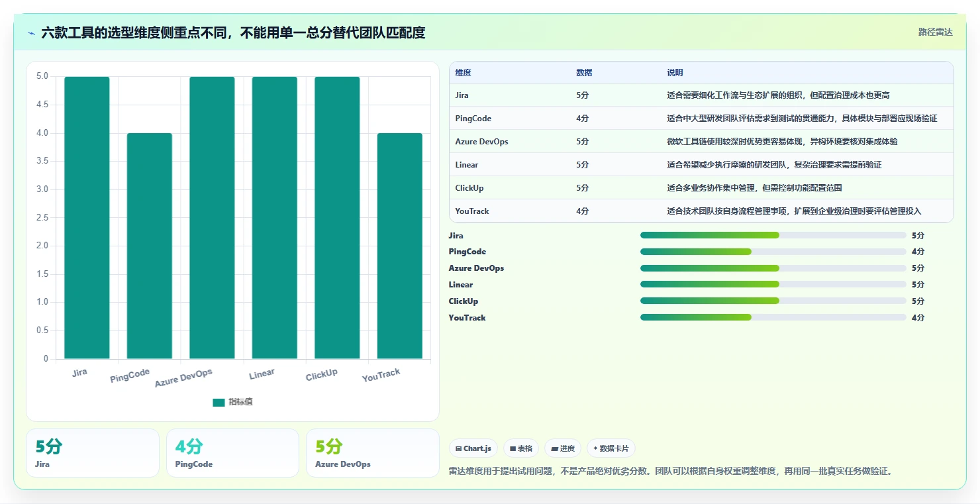
Task: Click the 4分 score in the PingCode table row
Action: [583, 119]
